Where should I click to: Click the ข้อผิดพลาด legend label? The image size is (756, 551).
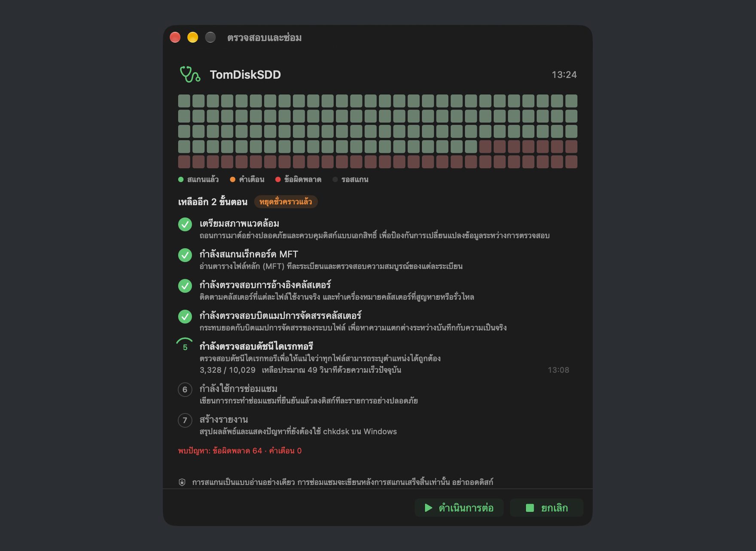[x=303, y=180]
